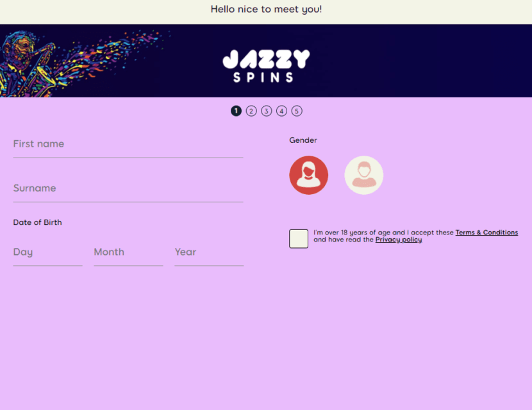
Task: Go to step 4 indicator
Action: (281, 111)
